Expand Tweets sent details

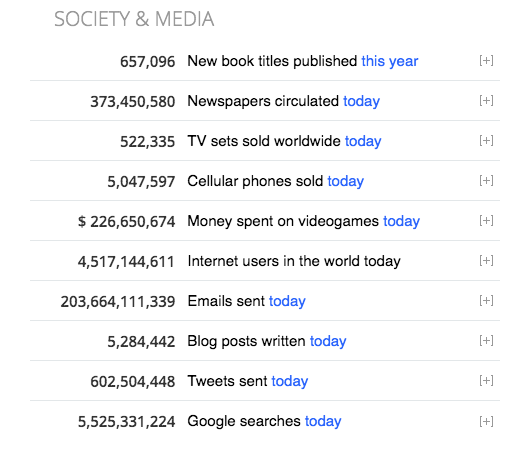point(486,381)
